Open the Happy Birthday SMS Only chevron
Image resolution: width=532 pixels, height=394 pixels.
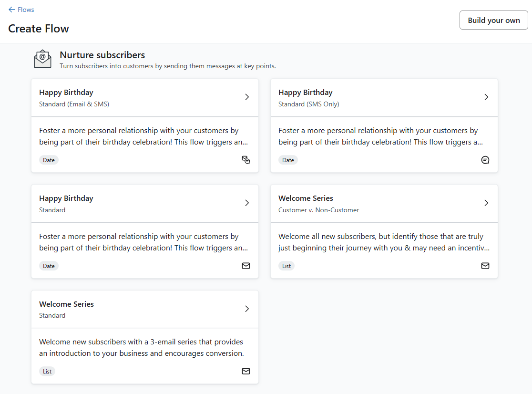coord(486,97)
